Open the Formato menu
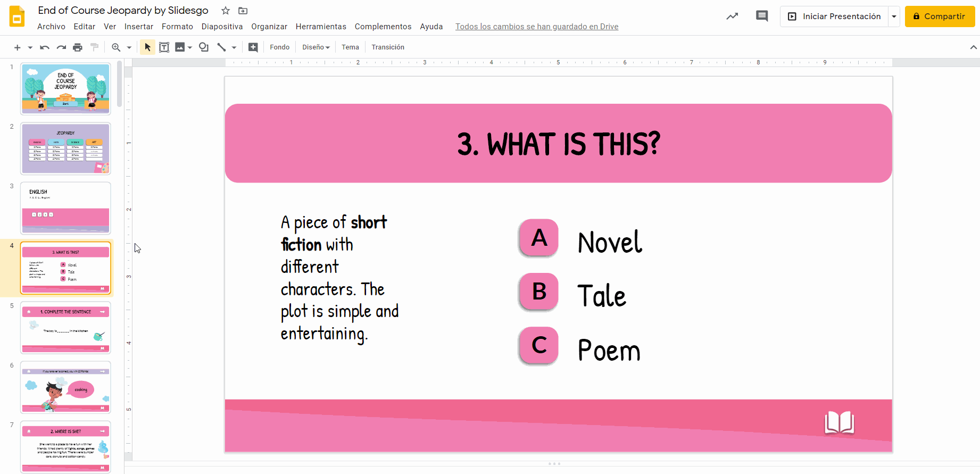This screenshot has width=980, height=474. (x=177, y=27)
